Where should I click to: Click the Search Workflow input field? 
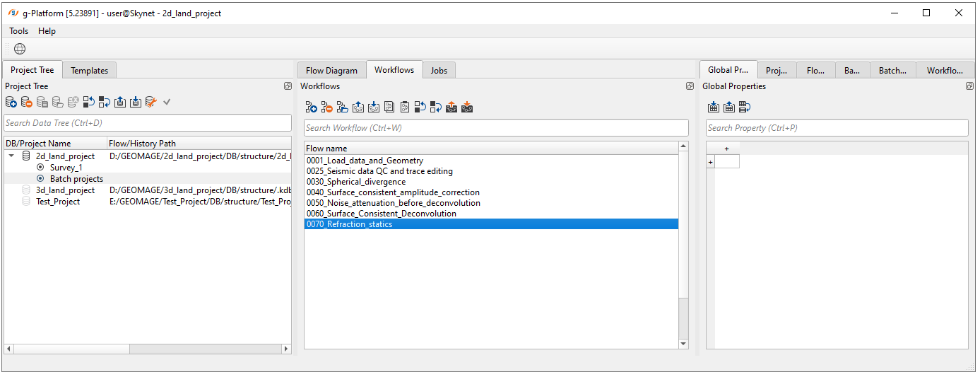(496, 128)
